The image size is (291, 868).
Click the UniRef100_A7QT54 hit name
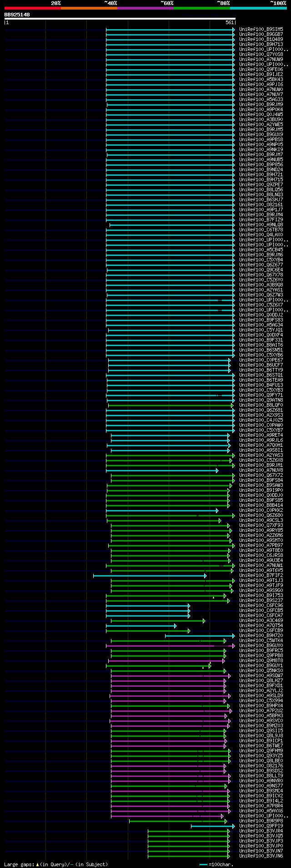(x=261, y=625)
